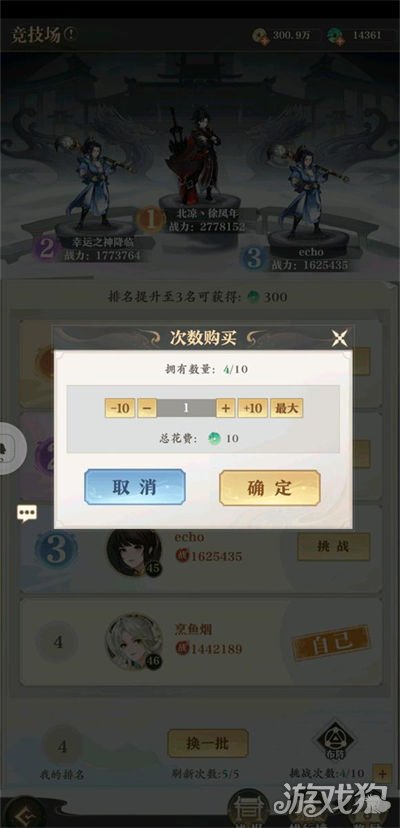
Task: Set quantity to maximum with 最大
Action: pos(287,408)
